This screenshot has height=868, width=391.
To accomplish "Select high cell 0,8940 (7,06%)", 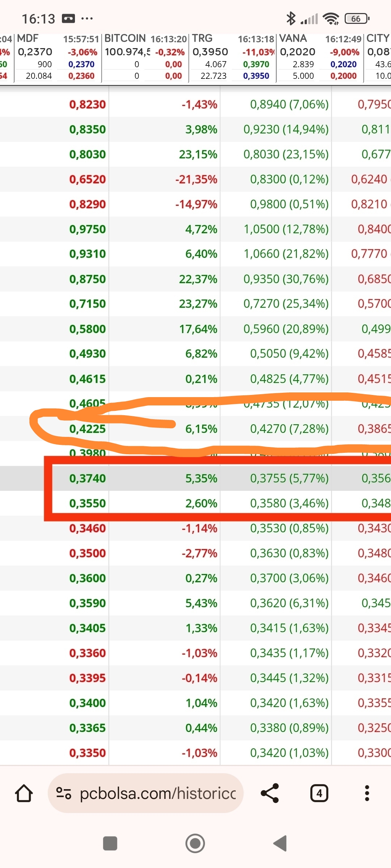I will [289, 105].
